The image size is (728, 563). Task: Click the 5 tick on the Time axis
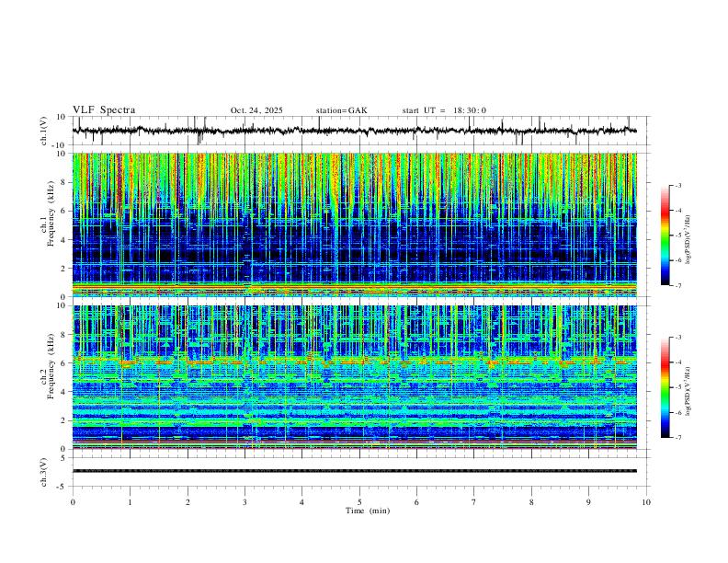tap(359, 502)
